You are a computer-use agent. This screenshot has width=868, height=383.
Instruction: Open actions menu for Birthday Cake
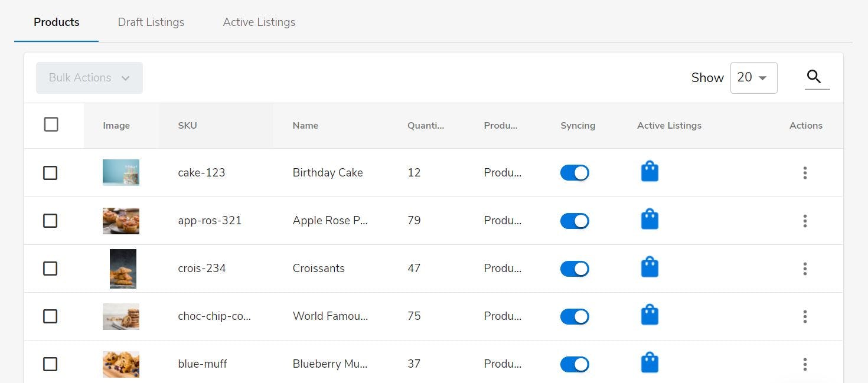[805, 173]
